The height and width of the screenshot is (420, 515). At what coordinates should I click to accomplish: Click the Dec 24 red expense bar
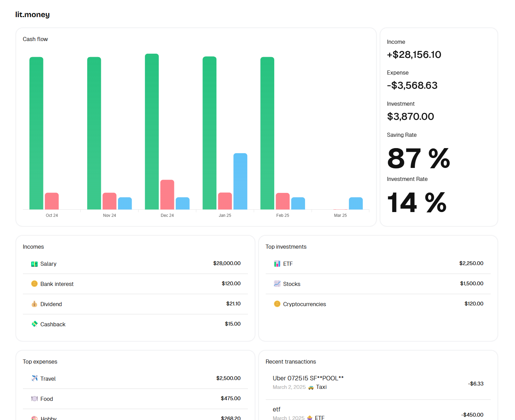point(167,195)
